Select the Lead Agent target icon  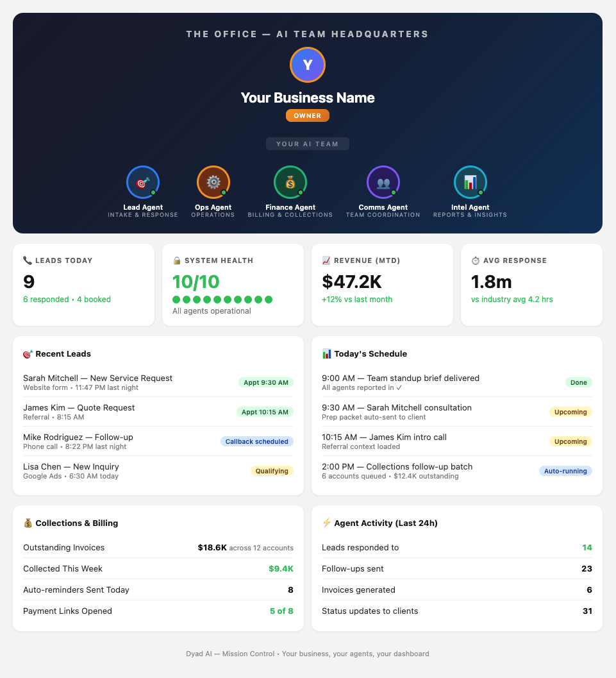[x=143, y=182]
